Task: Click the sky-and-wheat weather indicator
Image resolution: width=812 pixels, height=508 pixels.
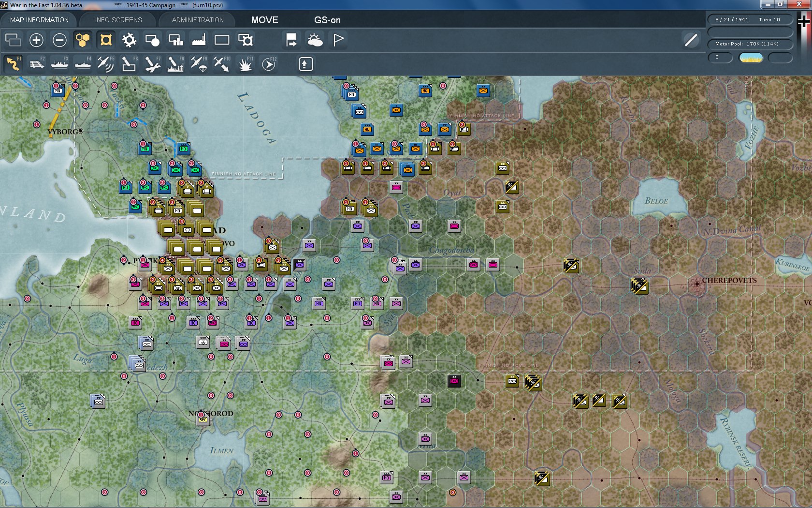Action: pos(751,58)
